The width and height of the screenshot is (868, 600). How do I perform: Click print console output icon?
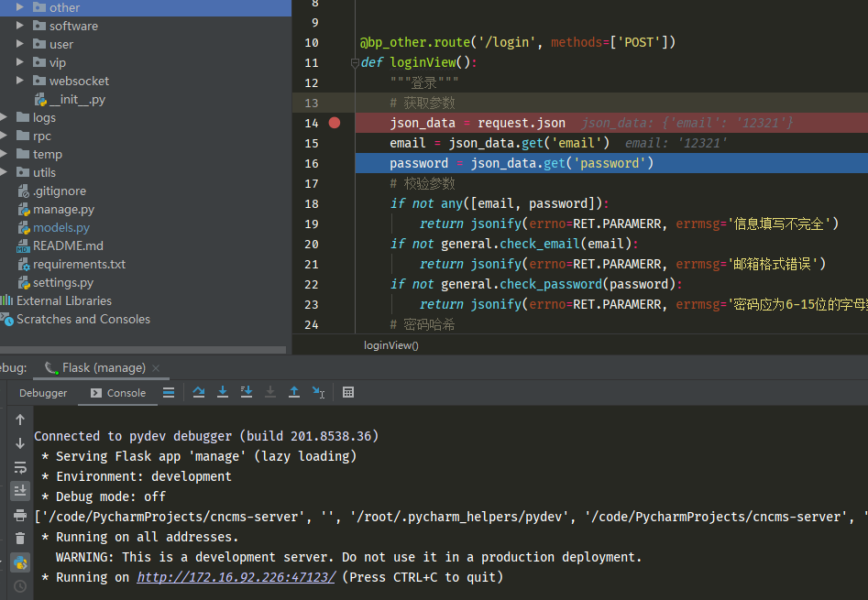[x=20, y=515]
